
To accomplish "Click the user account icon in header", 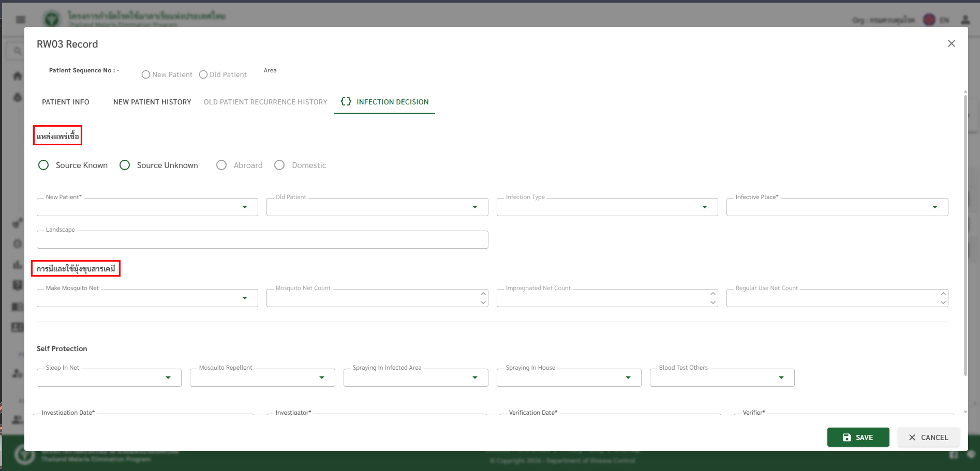I will (x=965, y=20).
